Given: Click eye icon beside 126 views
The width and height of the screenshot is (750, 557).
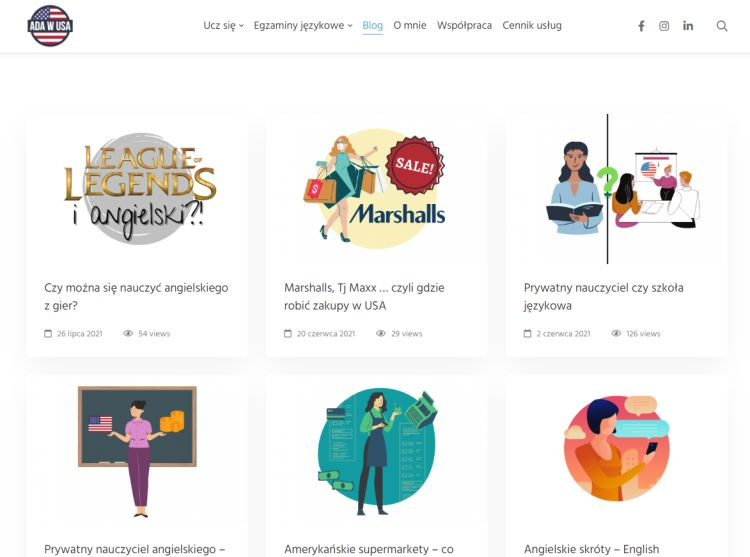Looking at the screenshot, I should (616, 333).
